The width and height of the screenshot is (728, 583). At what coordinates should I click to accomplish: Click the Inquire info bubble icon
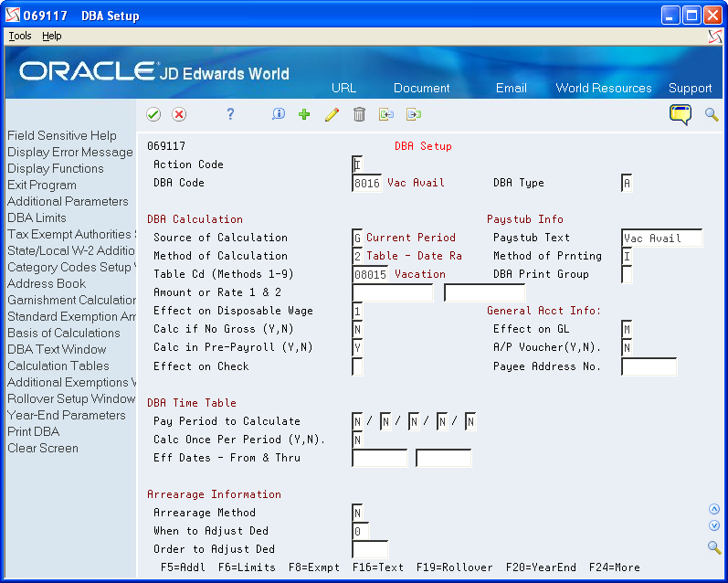[278, 114]
